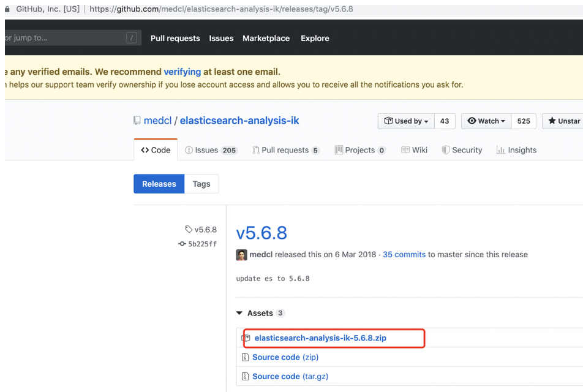Viewport: 583px width, 392px height.
Task: Open the Used by dropdown
Action: pos(406,121)
